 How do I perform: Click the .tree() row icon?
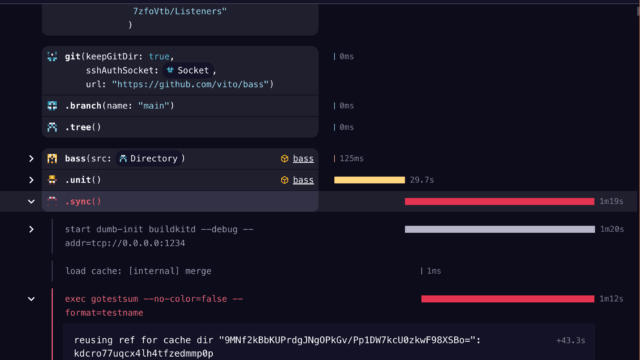52,127
